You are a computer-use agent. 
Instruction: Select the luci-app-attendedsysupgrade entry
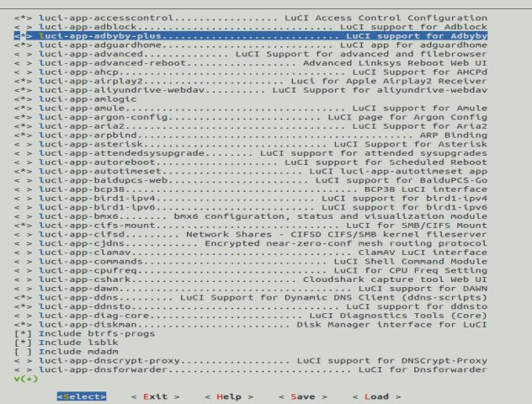(251, 153)
